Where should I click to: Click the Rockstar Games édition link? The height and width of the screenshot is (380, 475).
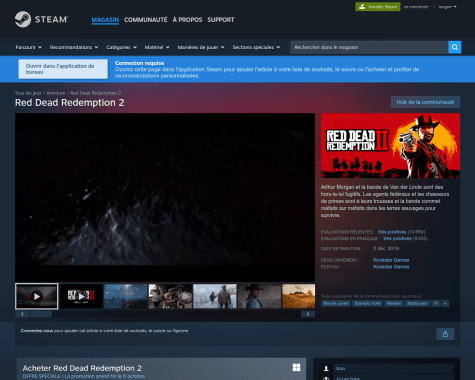point(391,267)
